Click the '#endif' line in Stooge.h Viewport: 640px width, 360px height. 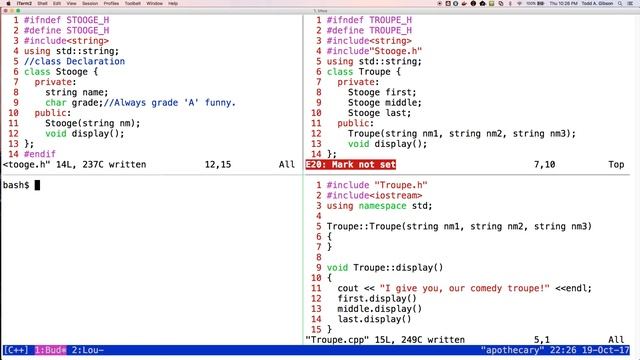pos(40,154)
